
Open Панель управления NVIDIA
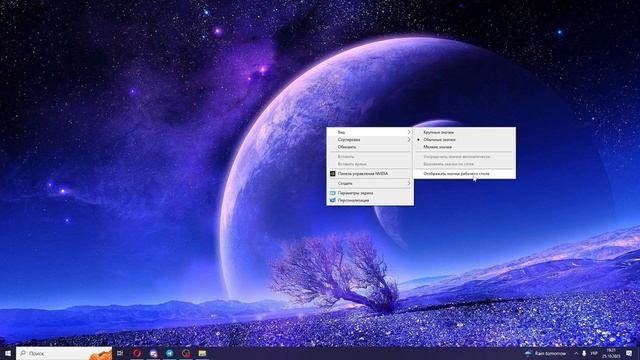pyautogui.click(x=370, y=173)
